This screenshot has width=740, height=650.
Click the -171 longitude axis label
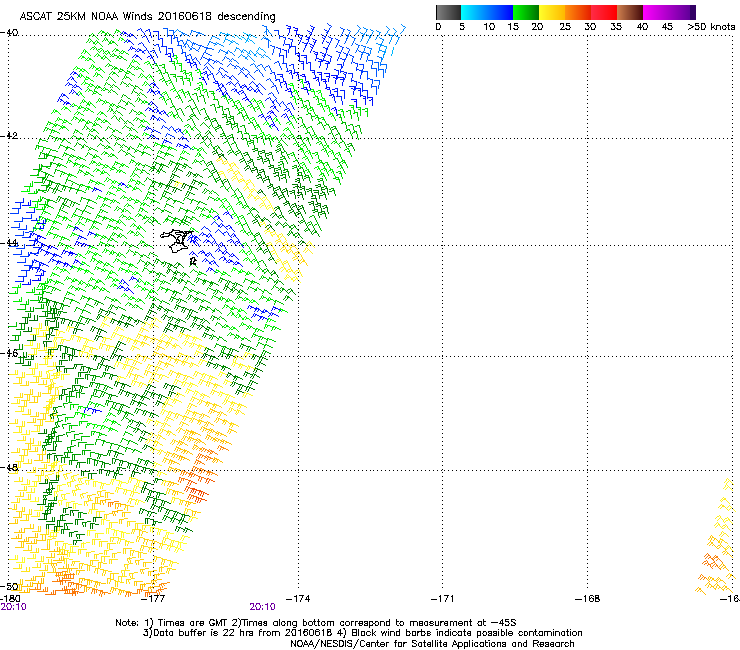point(443,599)
